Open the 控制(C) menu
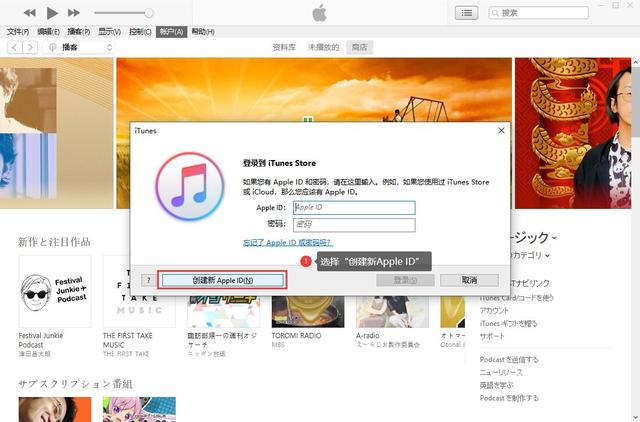The height and width of the screenshot is (422, 640). click(140, 31)
